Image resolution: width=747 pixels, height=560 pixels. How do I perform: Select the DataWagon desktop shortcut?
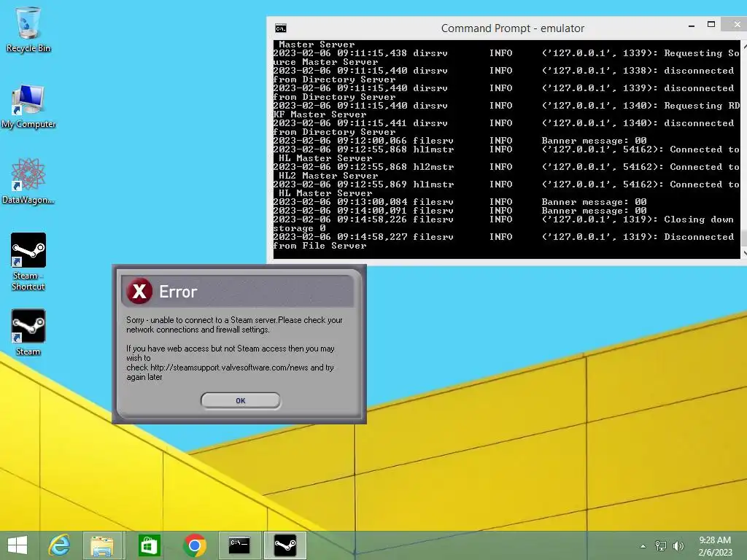[28, 182]
